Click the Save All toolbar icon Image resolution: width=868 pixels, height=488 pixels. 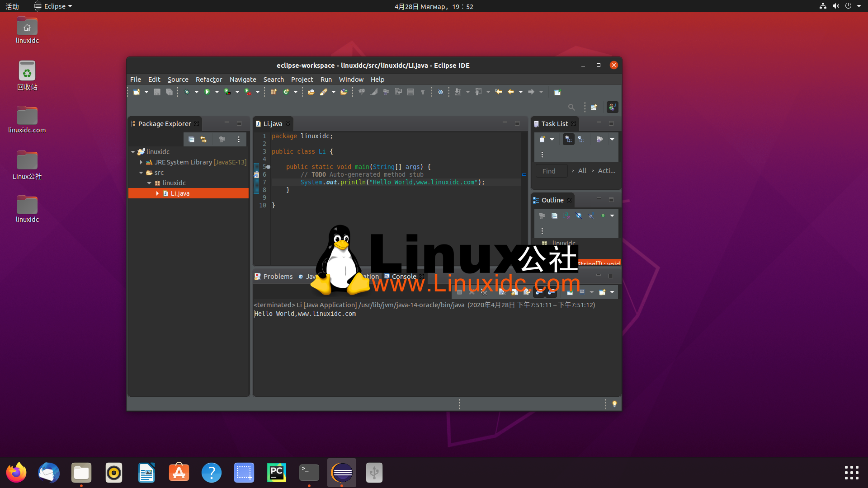click(x=169, y=92)
